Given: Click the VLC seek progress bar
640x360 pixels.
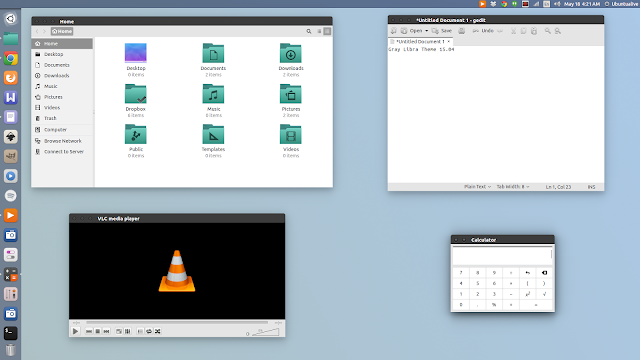Looking at the screenshot, I should pyautogui.click(x=177, y=322).
